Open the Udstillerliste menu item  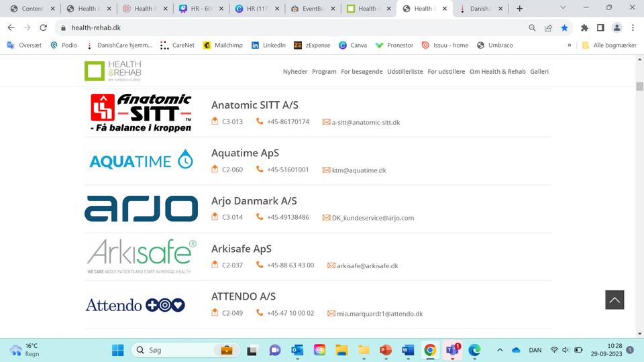405,72
